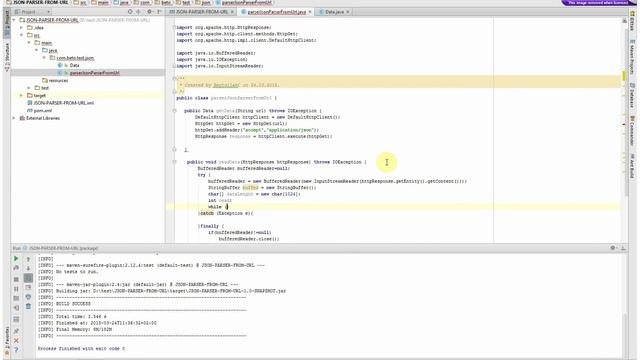Expand the target folder
Viewport: 640px width, 360px height.
tap(22, 96)
